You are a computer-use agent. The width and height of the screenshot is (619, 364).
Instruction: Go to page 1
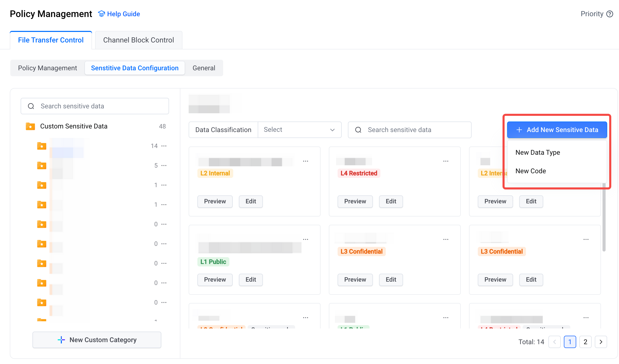(x=570, y=342)
